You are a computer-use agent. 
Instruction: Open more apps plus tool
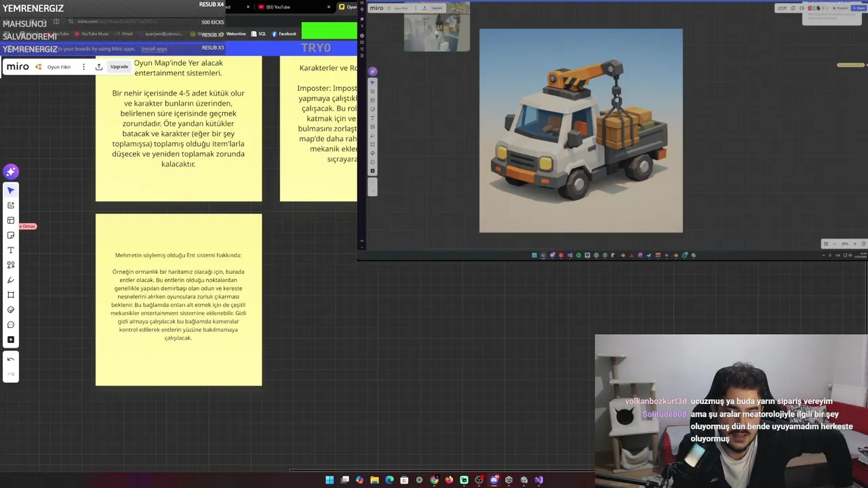(x=10, y=340)
